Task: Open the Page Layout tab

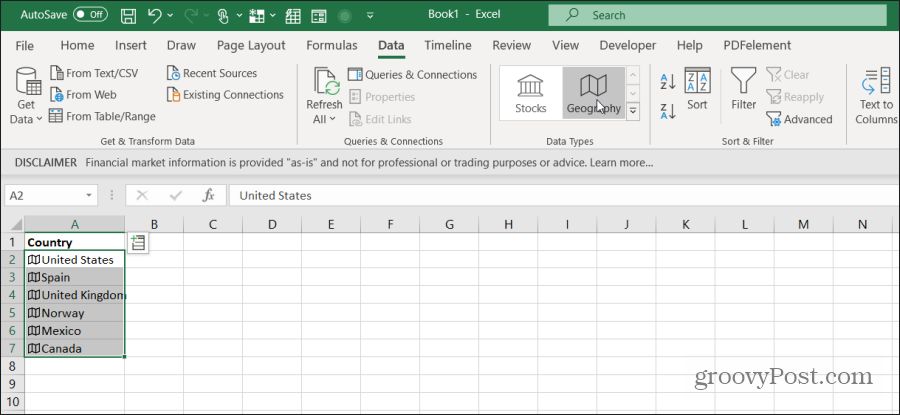Action: point(251,45)
